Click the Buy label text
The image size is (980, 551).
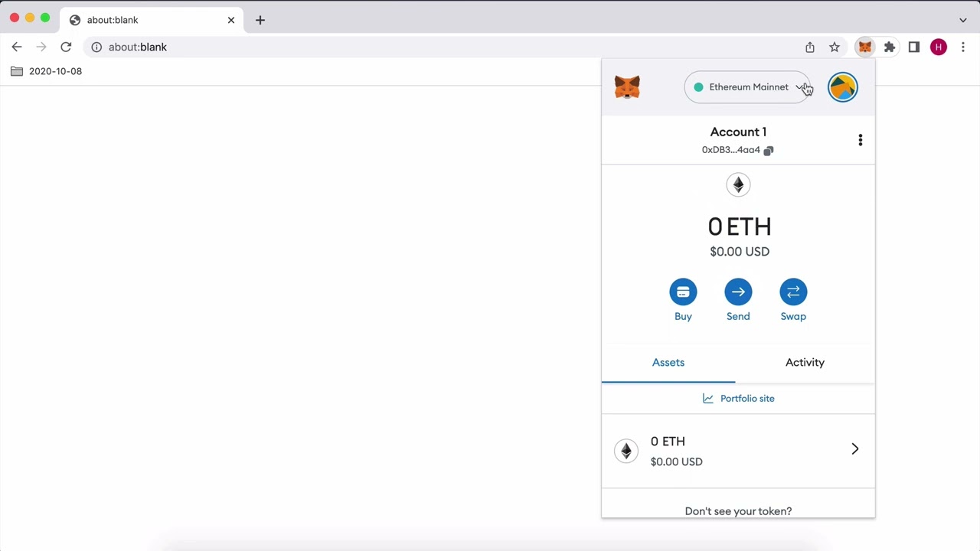(683, 317)
